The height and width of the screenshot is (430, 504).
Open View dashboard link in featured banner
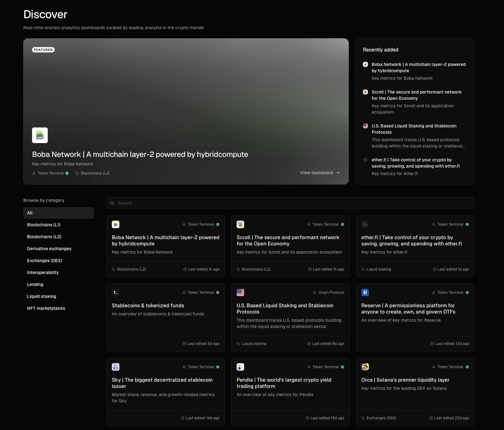(x=320, y=173)
